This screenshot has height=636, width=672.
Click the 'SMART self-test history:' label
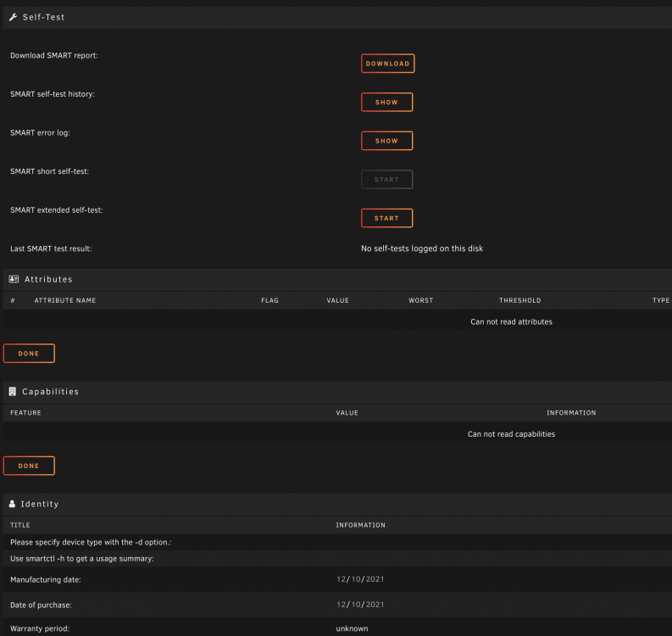(53, 94)
